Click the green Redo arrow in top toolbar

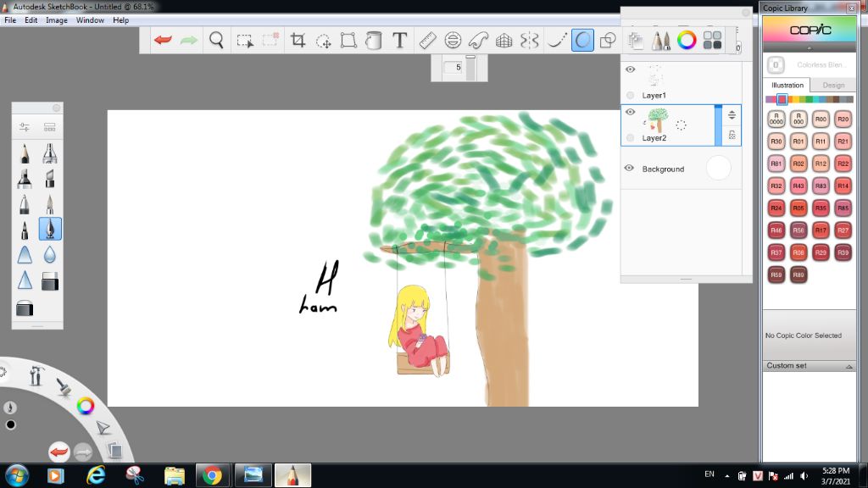tap(189, 40)
